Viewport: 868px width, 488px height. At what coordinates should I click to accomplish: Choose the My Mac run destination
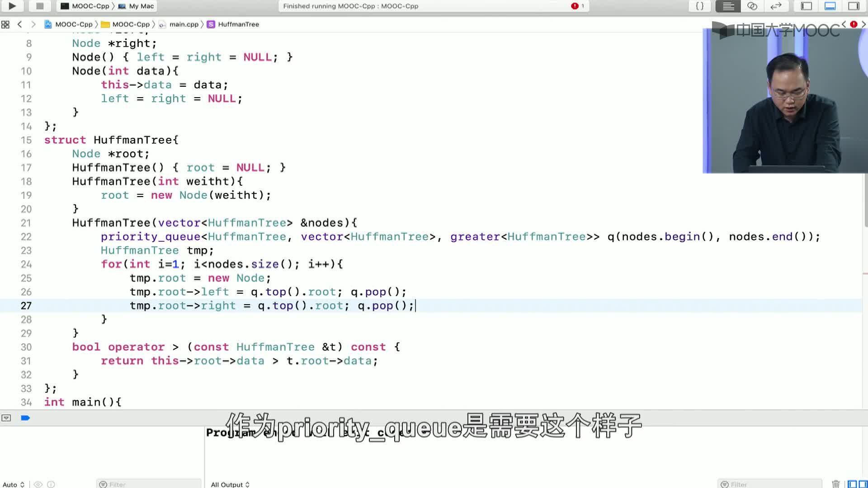point(136,6)
